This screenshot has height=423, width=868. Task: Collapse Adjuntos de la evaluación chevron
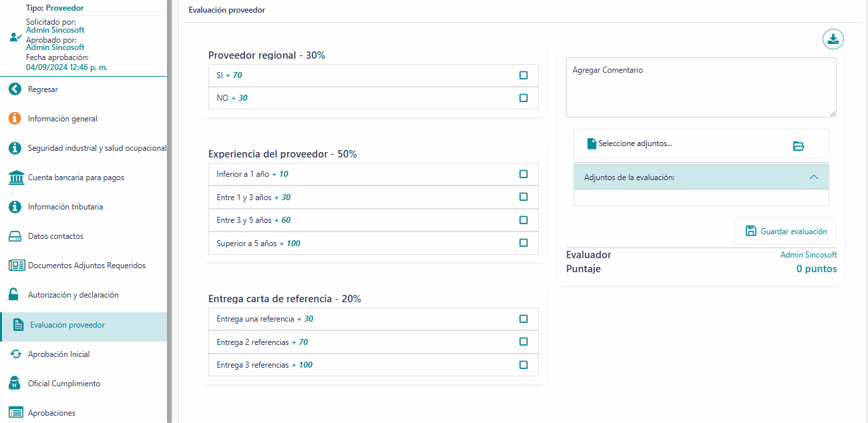813,177
